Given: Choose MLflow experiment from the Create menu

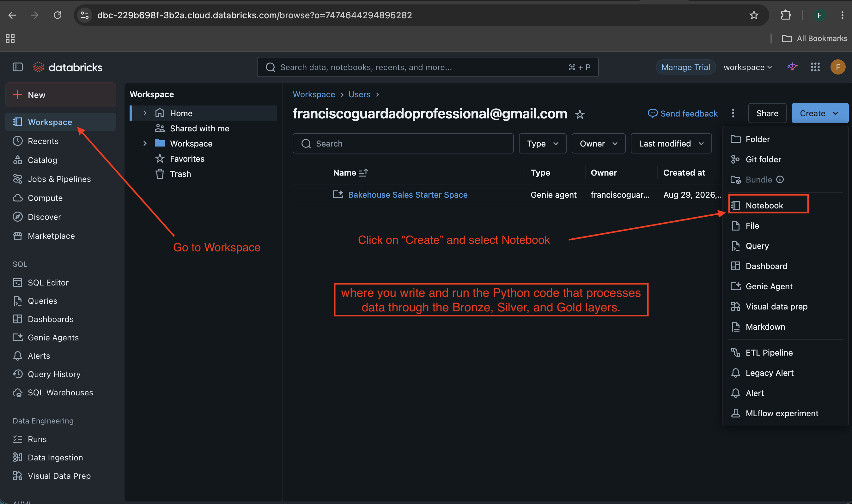Looking at the screenshot, I should [785, 413].
